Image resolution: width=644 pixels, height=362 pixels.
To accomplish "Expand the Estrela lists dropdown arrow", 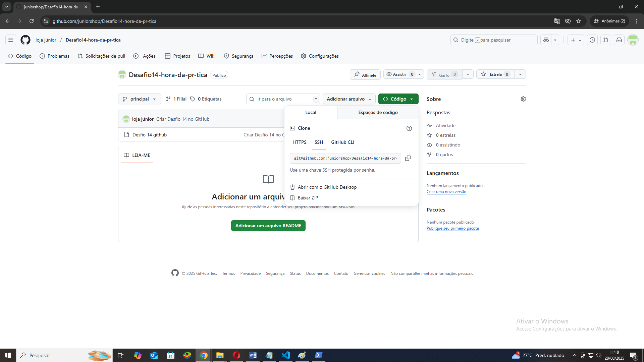I will 520,74.
